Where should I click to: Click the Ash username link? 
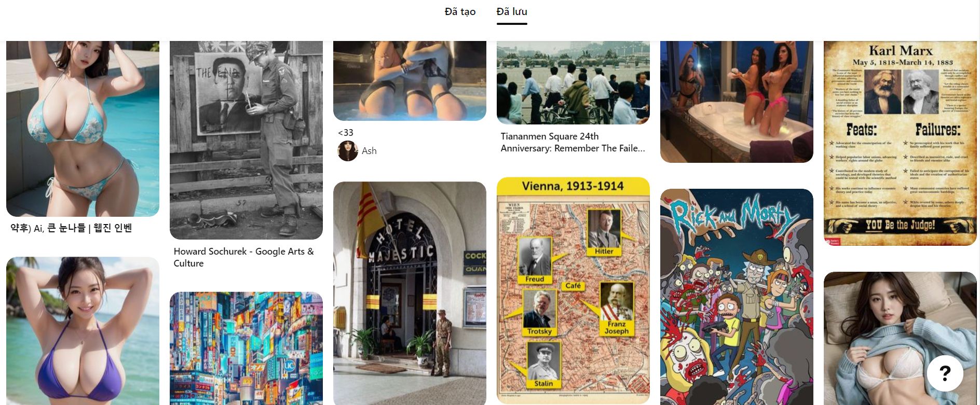coord(369,151)
